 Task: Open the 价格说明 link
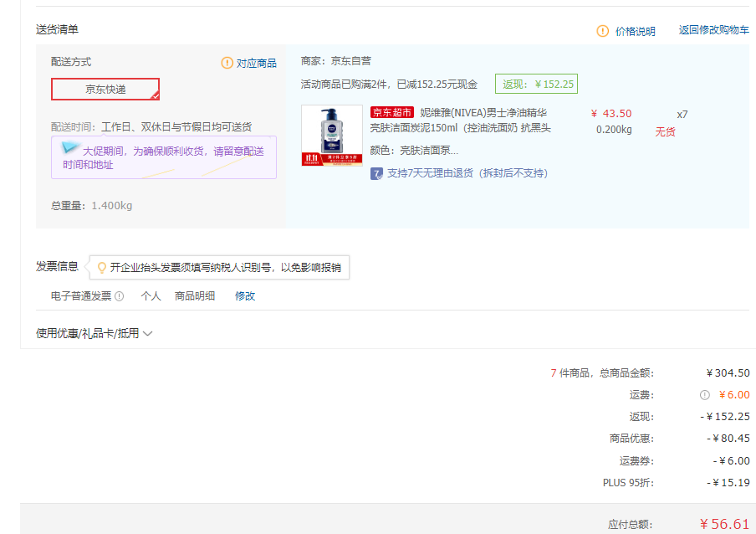635,31
